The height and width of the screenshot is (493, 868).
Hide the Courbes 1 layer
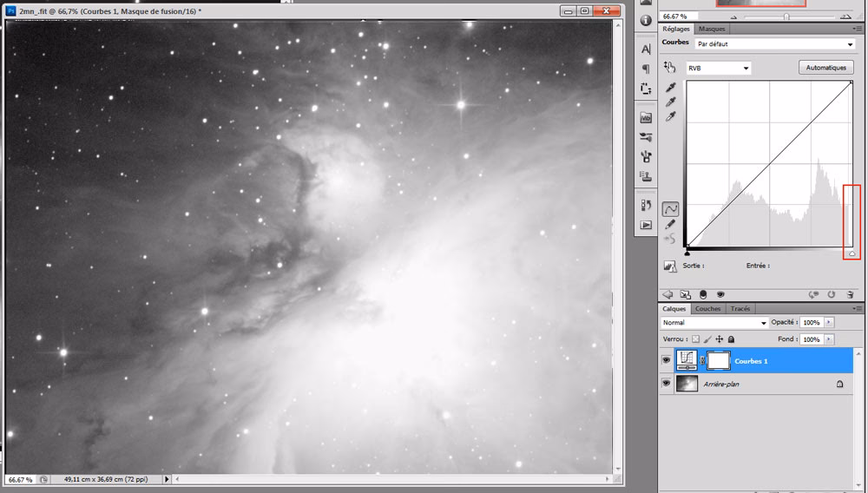click(667, 360)
